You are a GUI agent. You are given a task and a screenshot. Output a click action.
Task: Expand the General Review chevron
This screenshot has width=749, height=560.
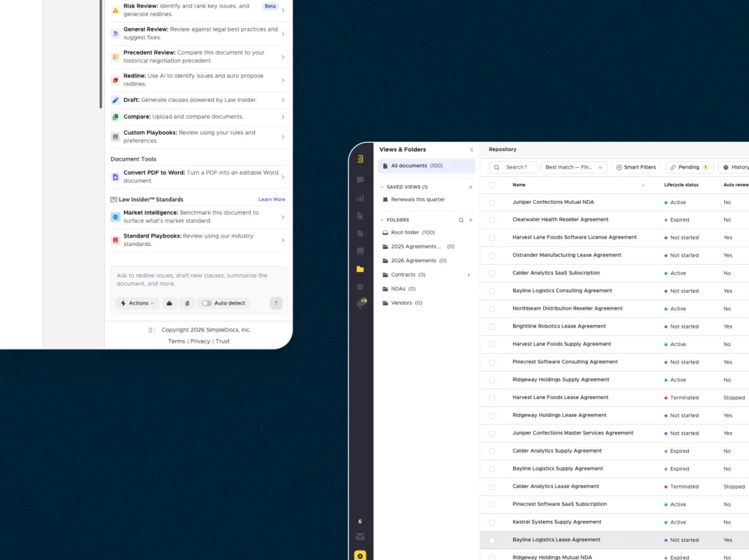click(283, 34)
